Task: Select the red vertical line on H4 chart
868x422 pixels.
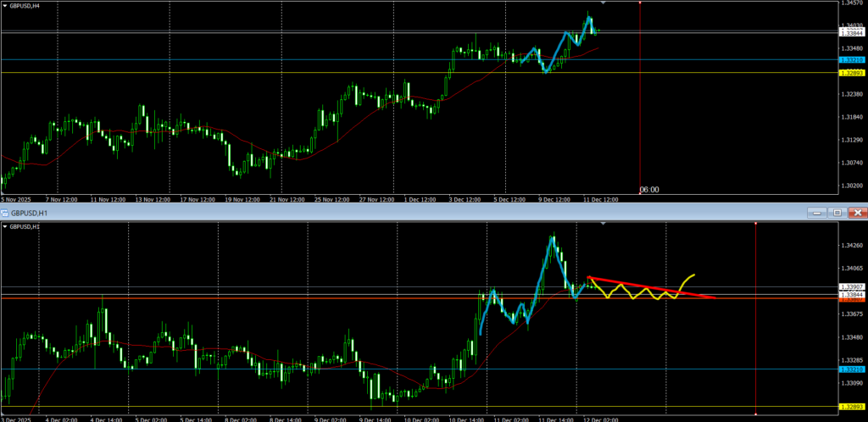Action: (x=639, y=102)
